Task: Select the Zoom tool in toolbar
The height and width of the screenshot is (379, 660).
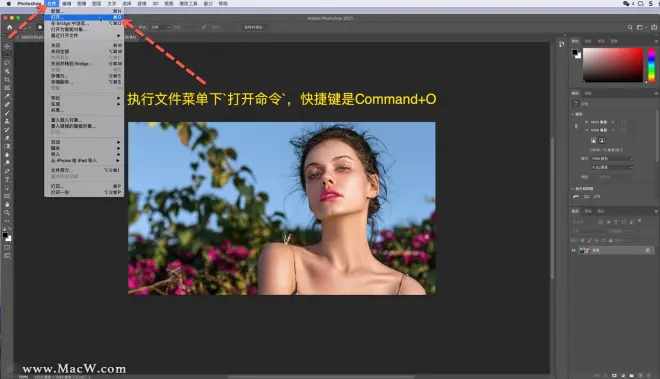Action: click(x=7, y=213)
